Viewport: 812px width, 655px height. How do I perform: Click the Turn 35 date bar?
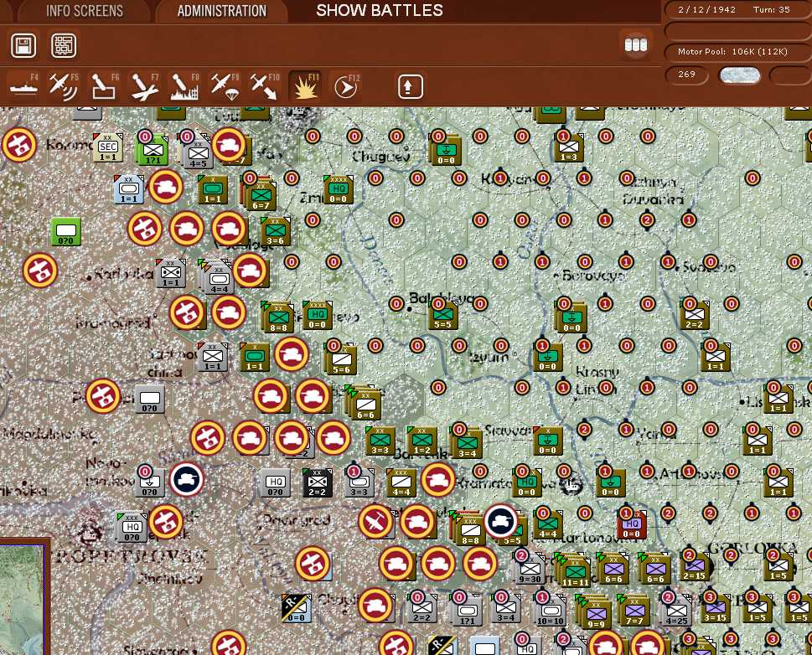tap(737, 10)
